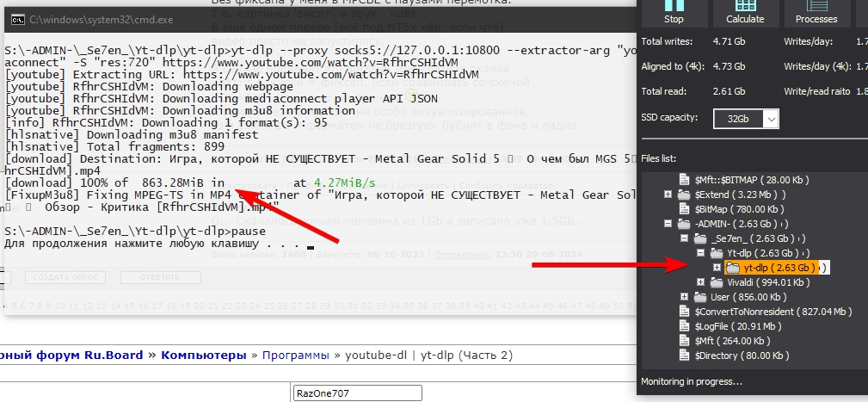Click the faded ОТВЕТИТЬ forum button
The image size is (868, 402).
[161, 277]
